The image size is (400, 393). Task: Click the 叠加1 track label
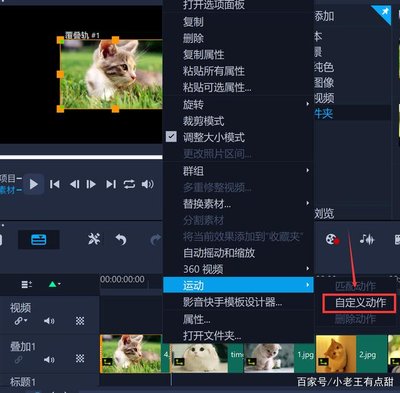tap(23, 347)
